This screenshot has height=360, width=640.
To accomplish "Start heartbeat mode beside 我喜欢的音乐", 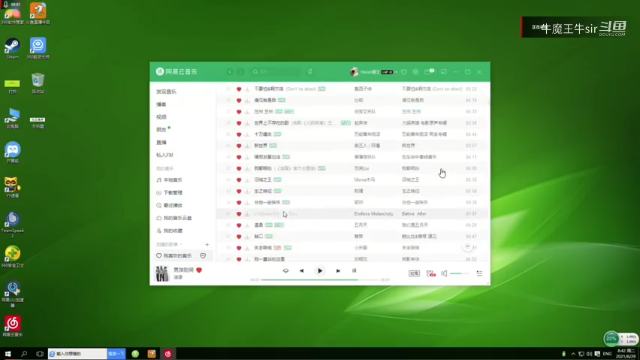I will coord(203,256).
